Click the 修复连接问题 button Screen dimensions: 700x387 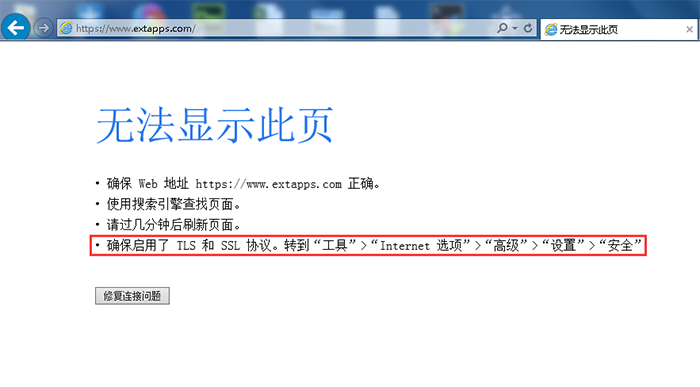[132, 296]
